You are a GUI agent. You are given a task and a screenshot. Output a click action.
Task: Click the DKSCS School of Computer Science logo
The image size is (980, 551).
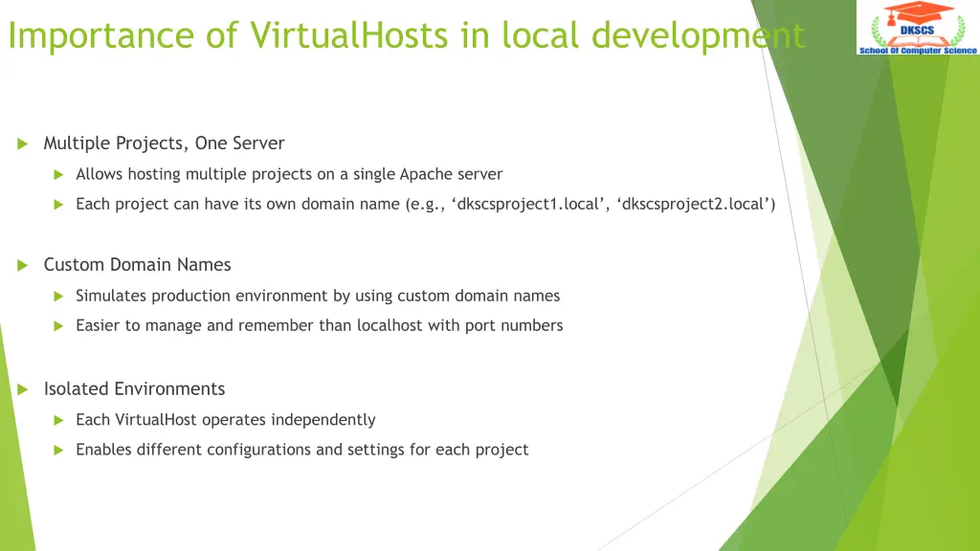(x=918, y=28)
